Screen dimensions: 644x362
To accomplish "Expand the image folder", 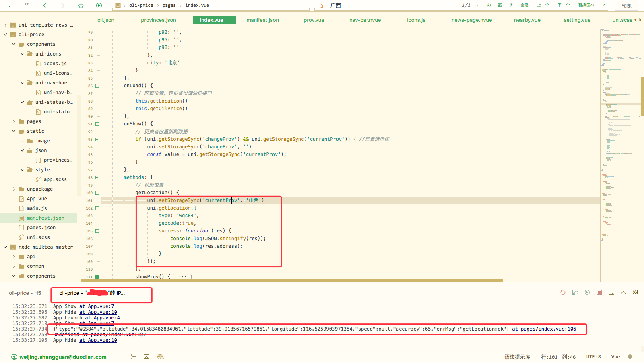I will tap(23, 141).
